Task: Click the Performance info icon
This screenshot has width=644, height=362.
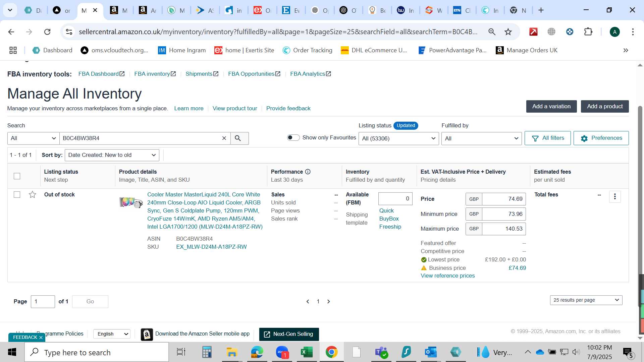Action: pos(308,172)
